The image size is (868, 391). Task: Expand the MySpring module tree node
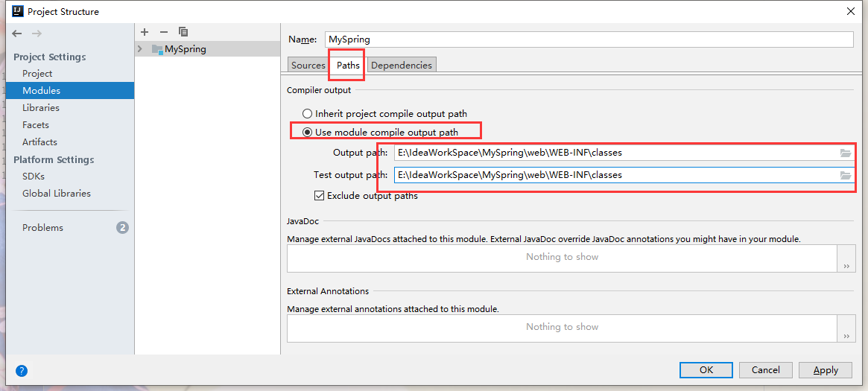[140, 49]
